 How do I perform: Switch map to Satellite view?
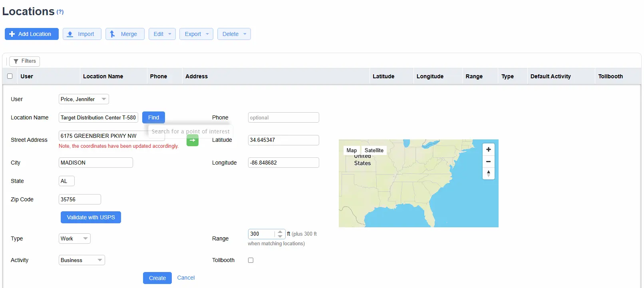(x=374, y=150)
